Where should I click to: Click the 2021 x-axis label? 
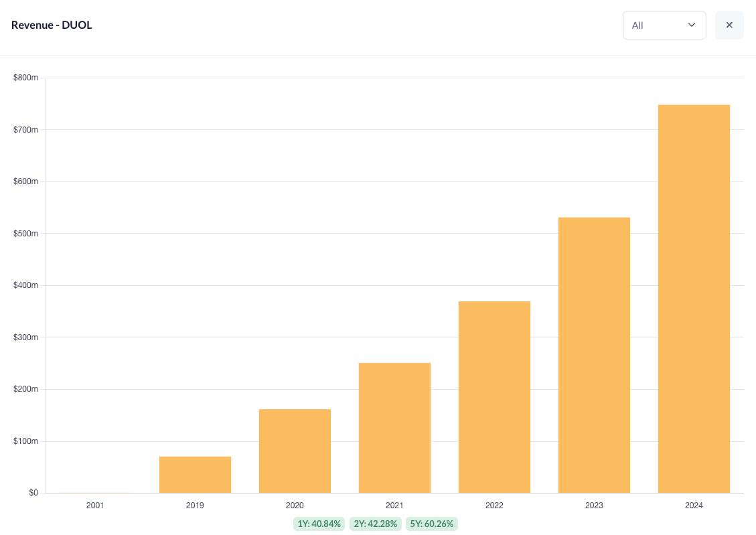[x=394, y=506]
